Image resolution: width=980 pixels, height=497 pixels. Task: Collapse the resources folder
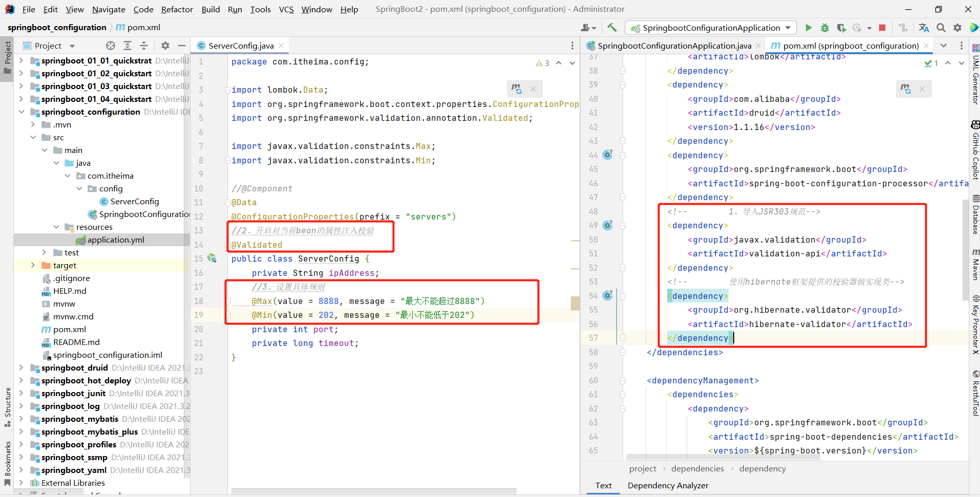[x=56, y=227]
